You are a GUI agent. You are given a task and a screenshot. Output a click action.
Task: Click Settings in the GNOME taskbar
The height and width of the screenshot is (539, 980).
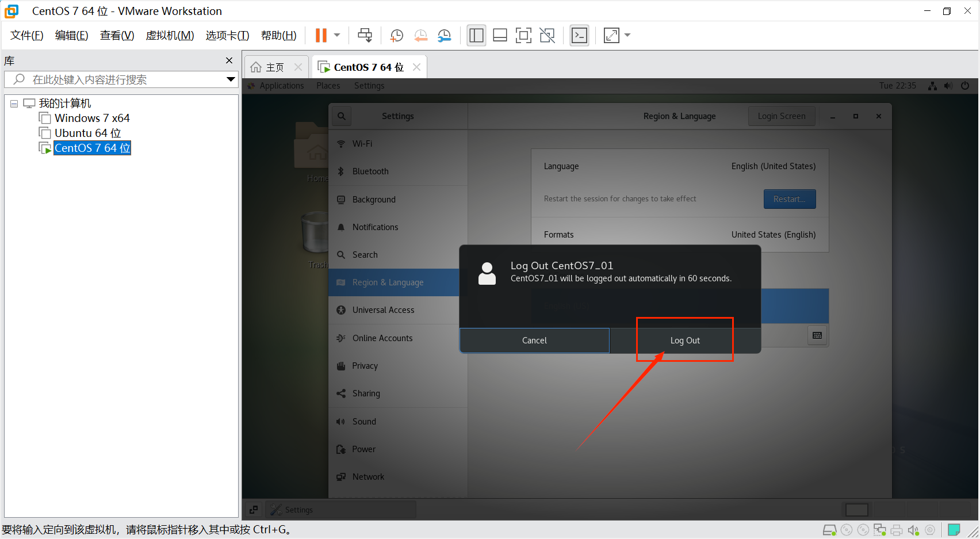341,510
